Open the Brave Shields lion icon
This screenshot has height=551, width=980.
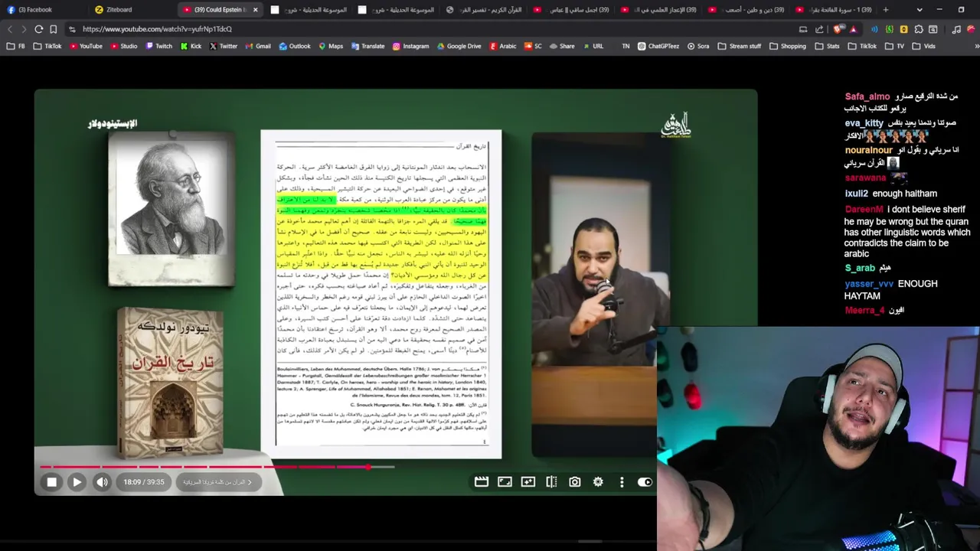[x=839, y=29]
